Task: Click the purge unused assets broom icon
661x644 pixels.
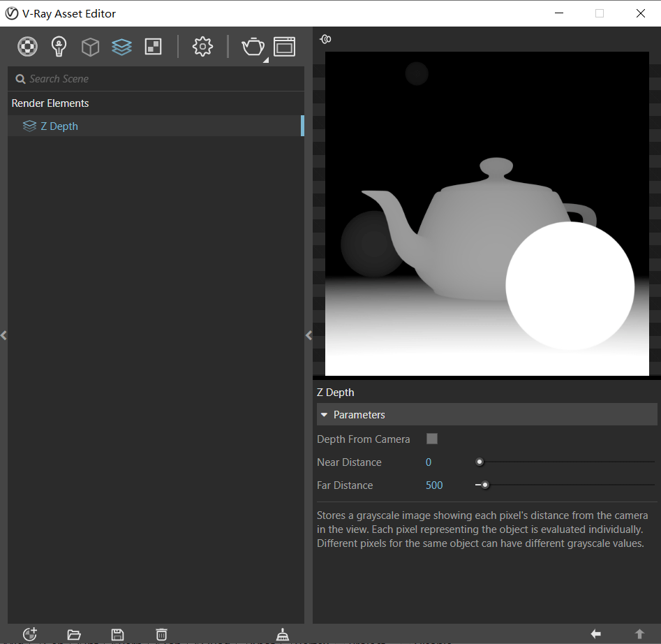Action: (283, 634)
